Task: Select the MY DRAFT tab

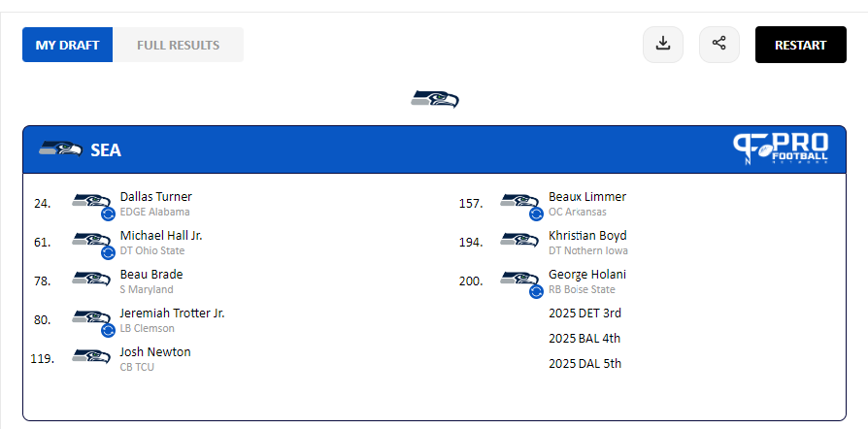Action: (68, 45)
